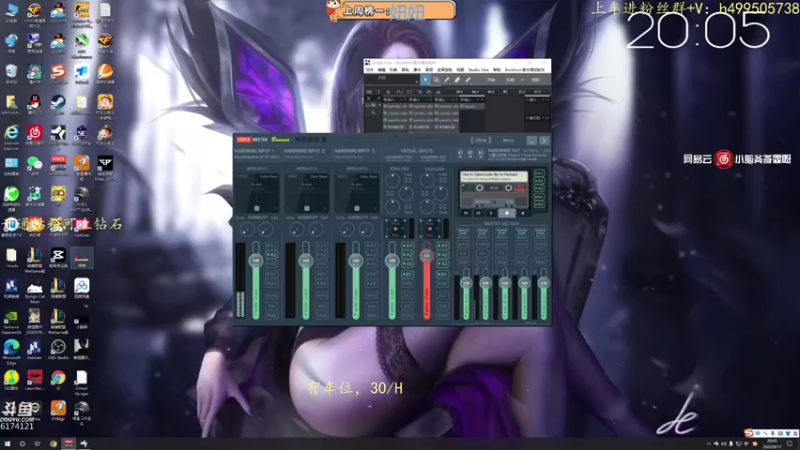Image resolution: width=800 pixels, height=450 pixels.
Task: Click the last master bus mode selector
Action: [541, 233]
